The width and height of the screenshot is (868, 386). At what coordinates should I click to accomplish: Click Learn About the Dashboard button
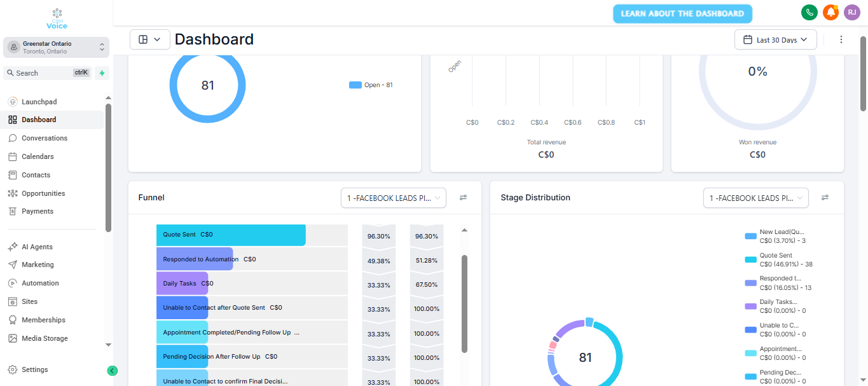[682, 13]
